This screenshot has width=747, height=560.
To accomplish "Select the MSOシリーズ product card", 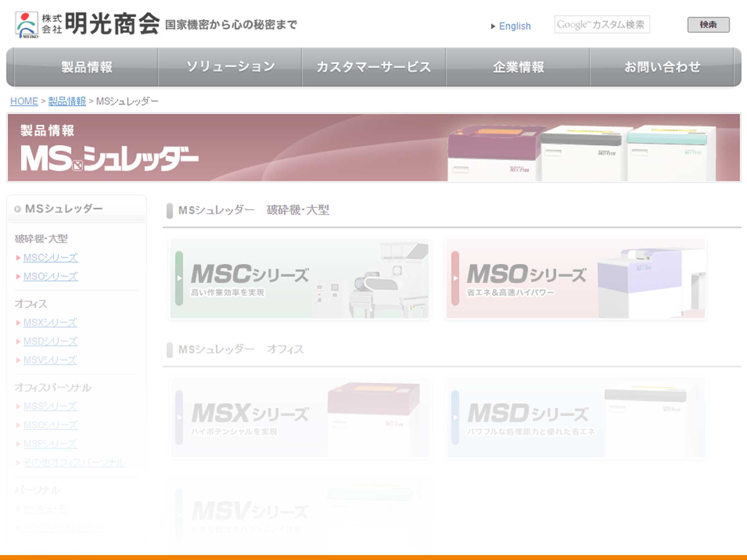I will [x=576, y=279].
